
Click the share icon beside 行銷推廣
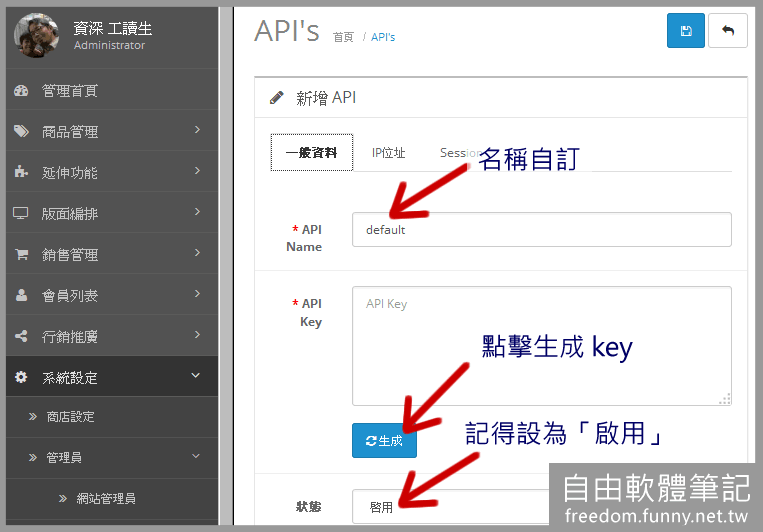pyautogui.click(x=21, y=336)
